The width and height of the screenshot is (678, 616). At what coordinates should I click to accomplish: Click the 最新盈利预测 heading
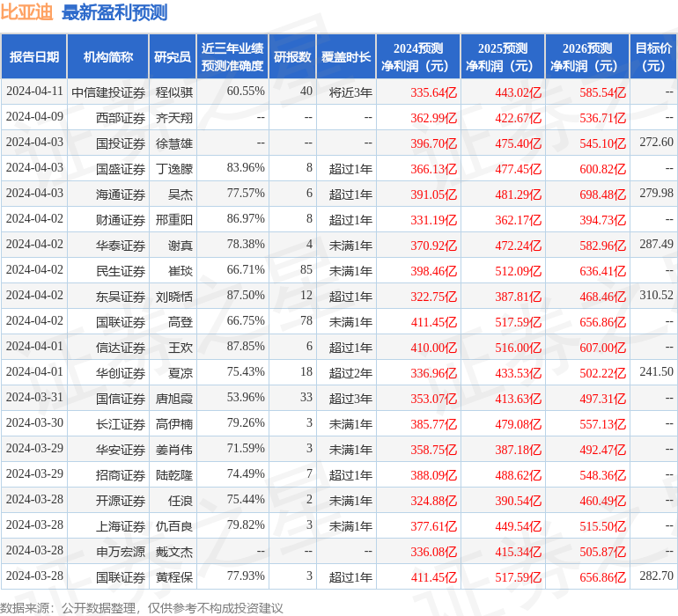coord(114,12)
